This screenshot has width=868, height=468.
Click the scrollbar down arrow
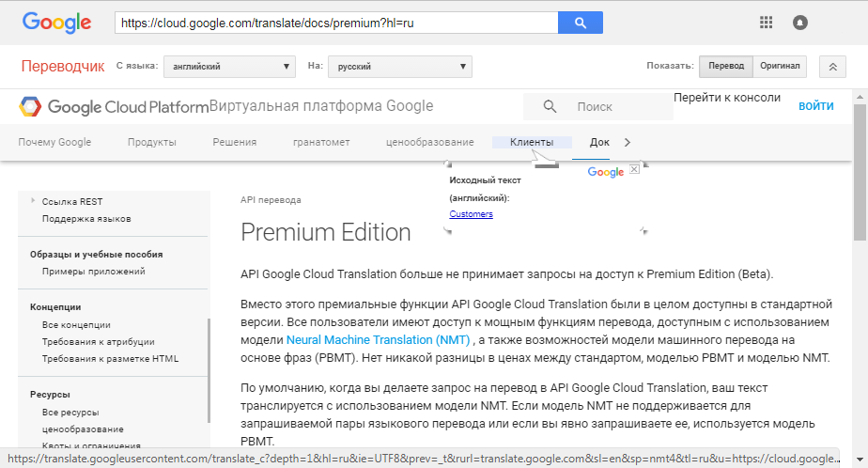coord(860,460)
